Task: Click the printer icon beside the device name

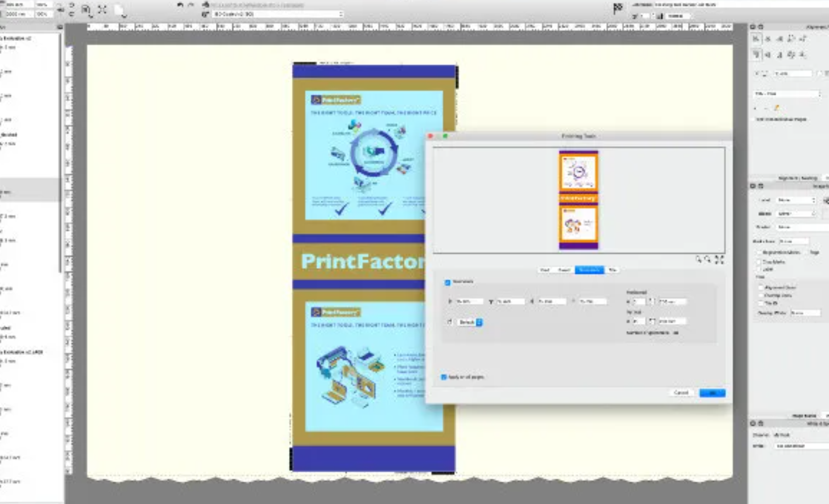Action: pos(206,5)
